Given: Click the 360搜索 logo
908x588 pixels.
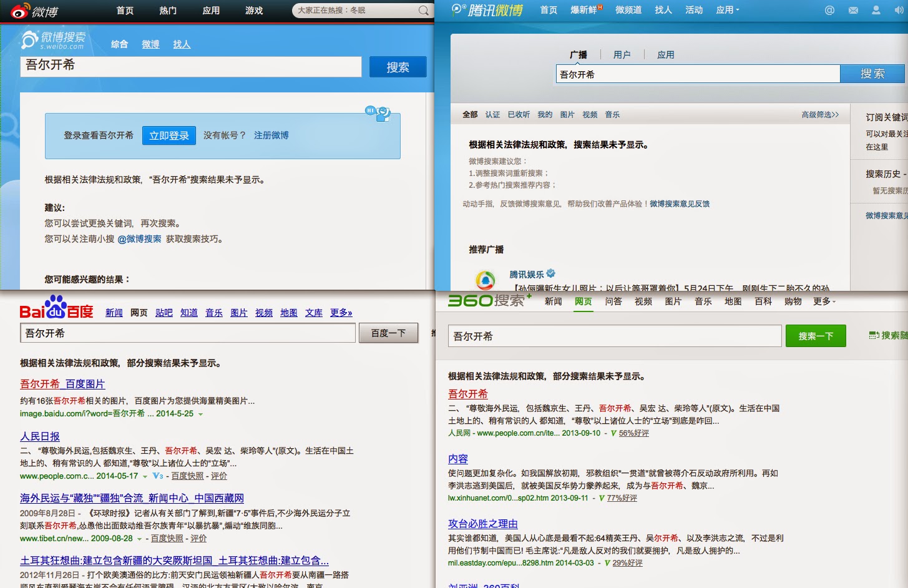Looking at the screenshot, I should click(x=490, y=300).
